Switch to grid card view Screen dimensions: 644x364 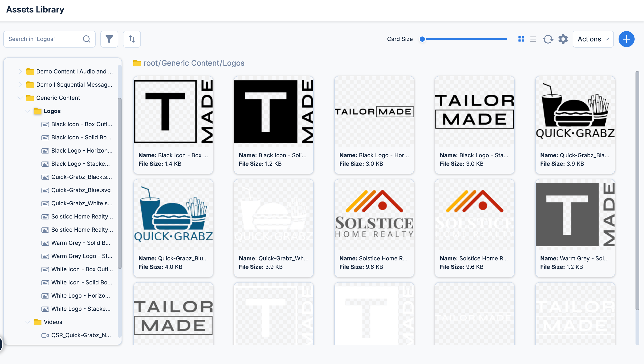(521, 39)
